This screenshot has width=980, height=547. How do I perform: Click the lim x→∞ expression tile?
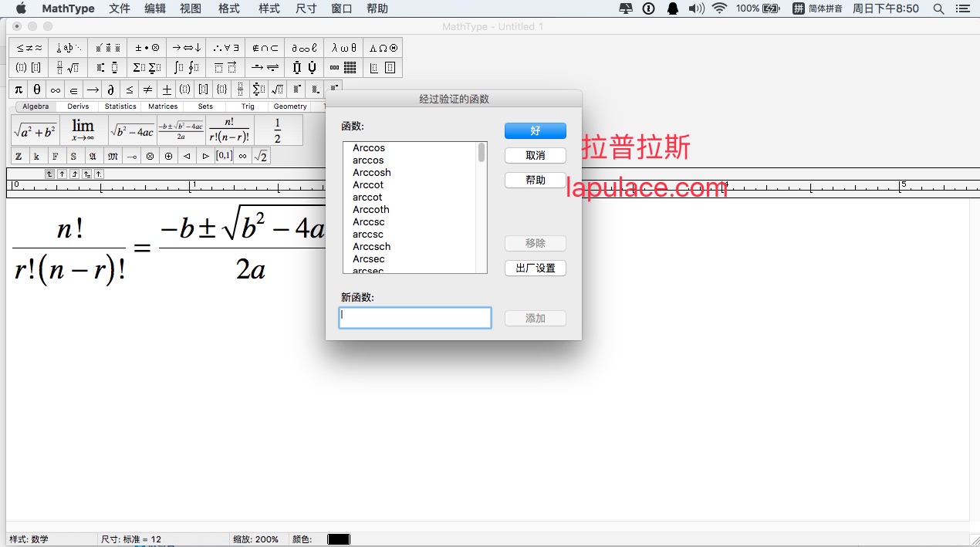pos(83,130)
